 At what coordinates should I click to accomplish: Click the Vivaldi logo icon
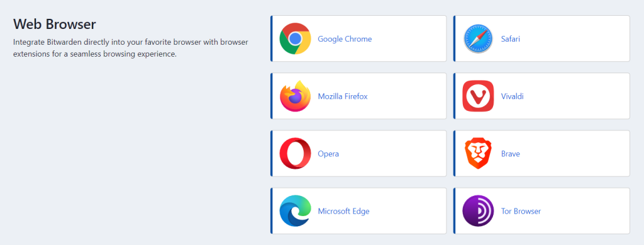point(478,96)
